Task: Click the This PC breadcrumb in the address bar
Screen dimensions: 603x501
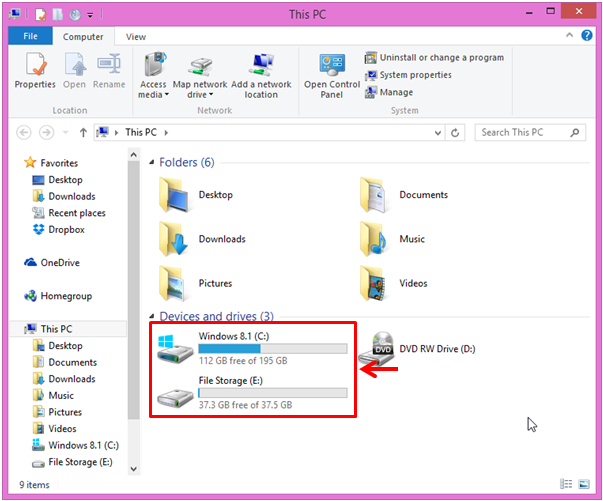Action: click(x=141, y=133)
